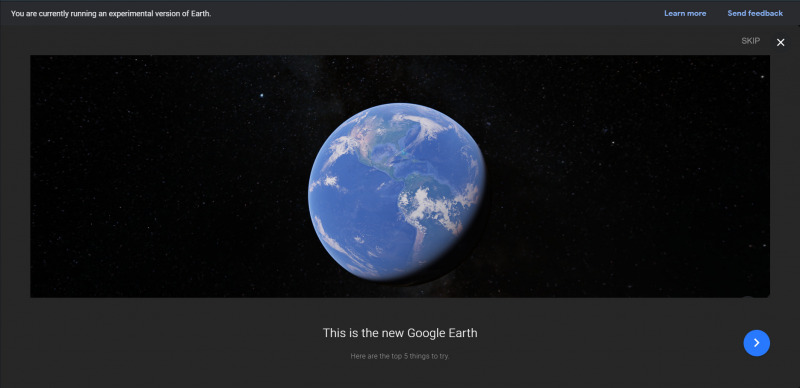
Task: Click the Earth globe image
Action: click(x=397, y=193)
